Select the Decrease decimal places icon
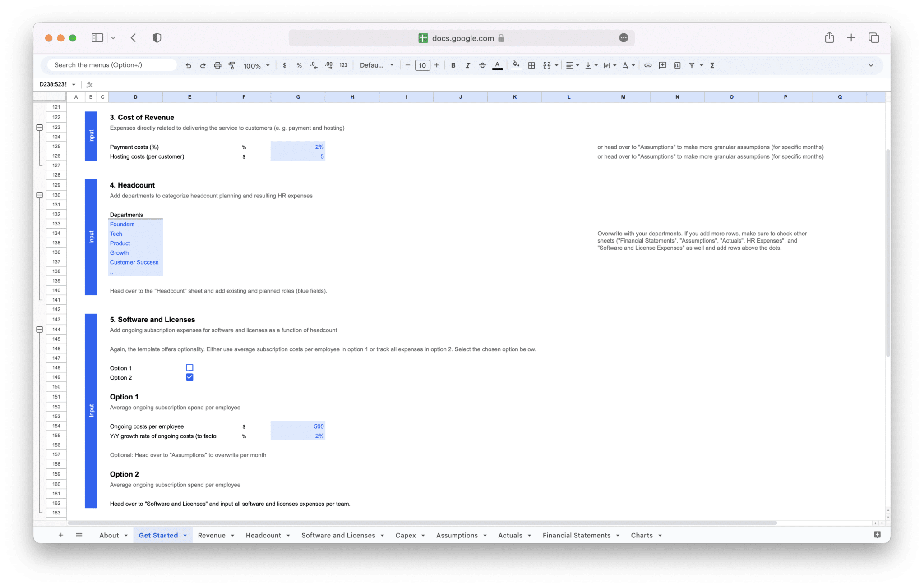 [x=313, y=65]
